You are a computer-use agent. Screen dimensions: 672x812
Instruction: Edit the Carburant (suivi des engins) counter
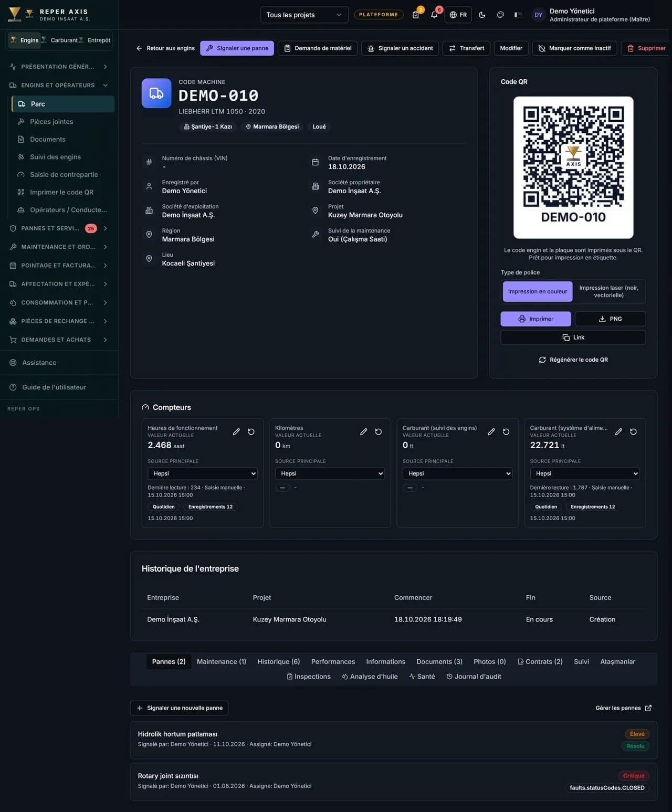[x=491, y=432]
